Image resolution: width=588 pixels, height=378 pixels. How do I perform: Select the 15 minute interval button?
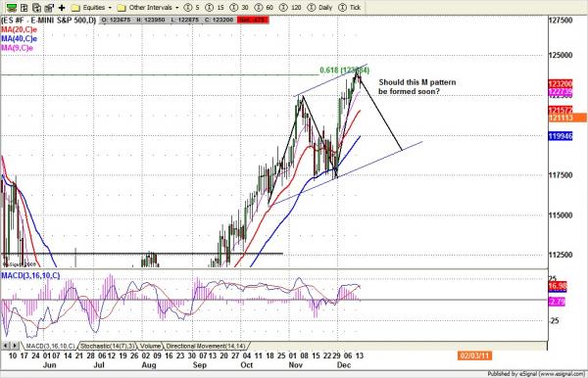click(216, 8)
